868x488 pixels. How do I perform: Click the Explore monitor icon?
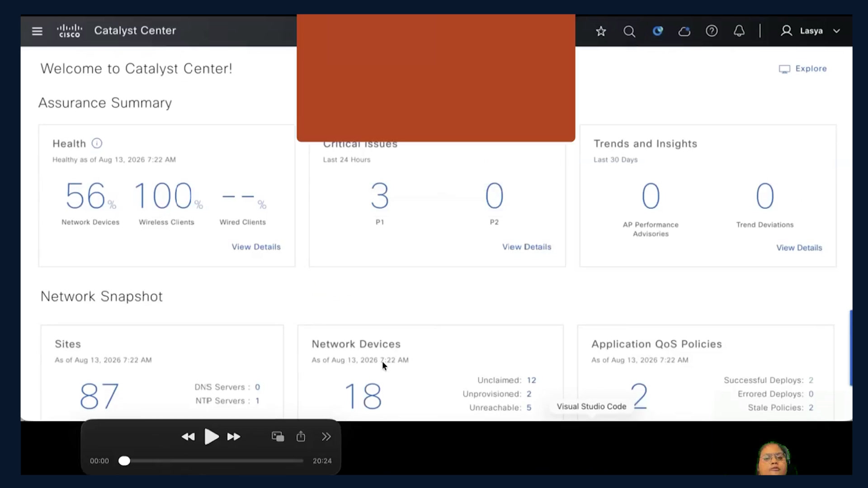[784, 69]
